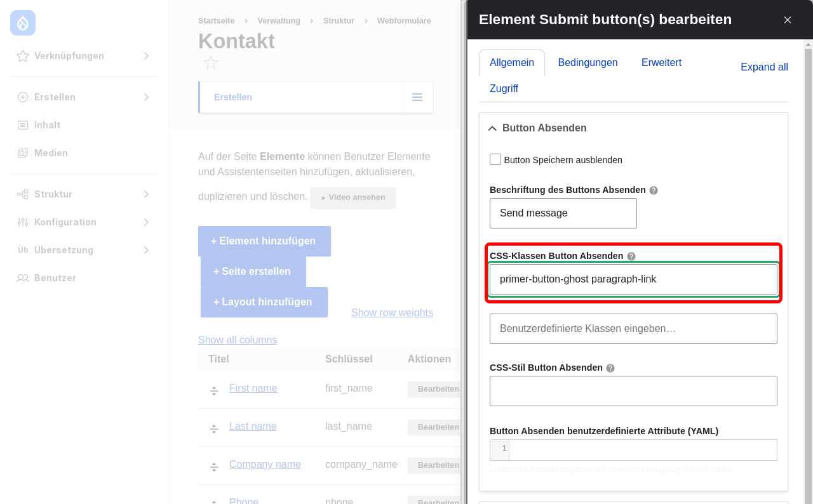Open Company name element link

pos(265,465)
